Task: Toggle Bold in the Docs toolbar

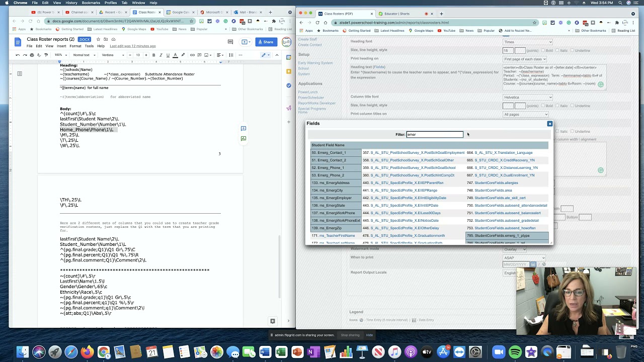Action: (x=154, y=55)
